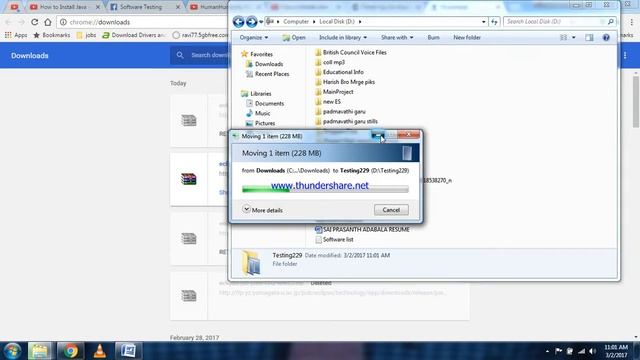Open the view options dropdown arrow
The height and width of the screenshot is (360, 640).
[573, 38]
